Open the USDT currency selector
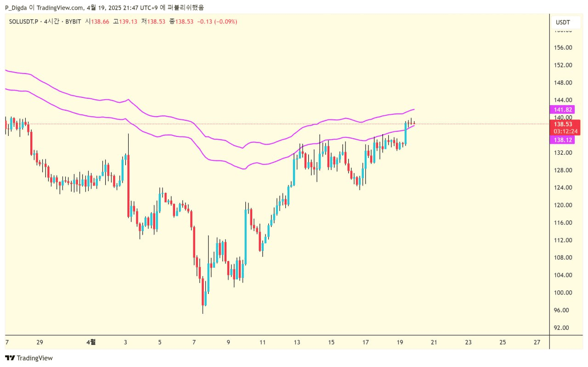 [x=563, y=22]
